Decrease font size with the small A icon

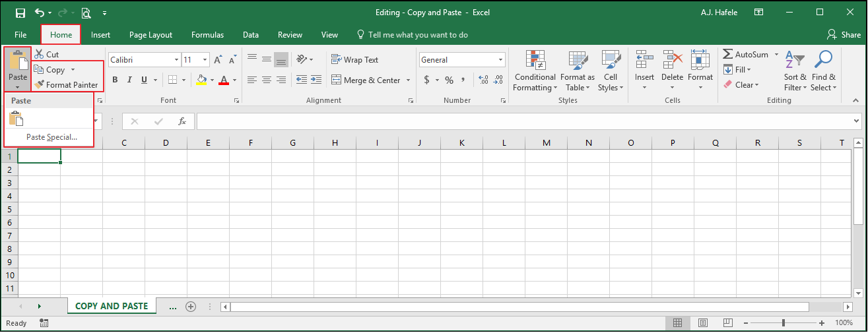232,60
